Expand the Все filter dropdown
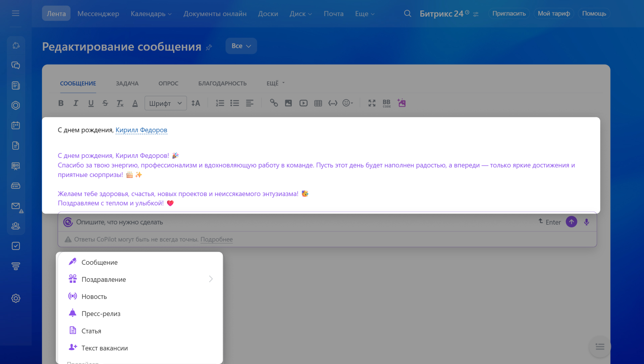The image size is (644, 364). coord(241,46)
